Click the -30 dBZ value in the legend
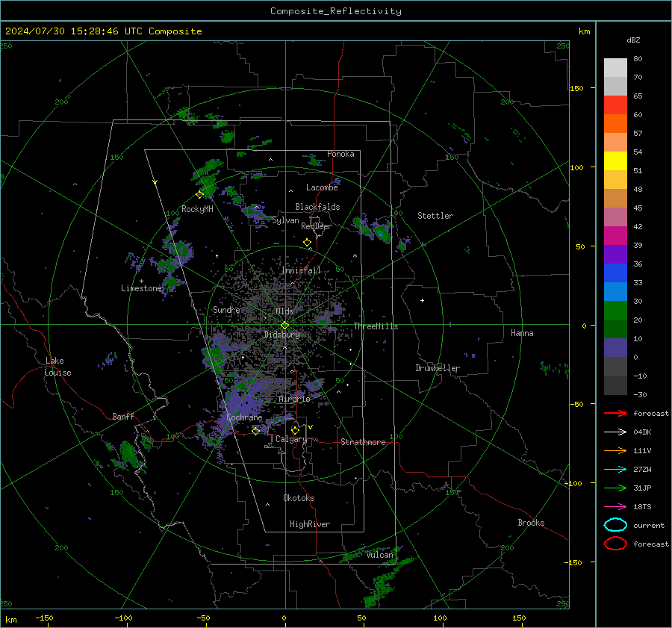 point(641,394)
